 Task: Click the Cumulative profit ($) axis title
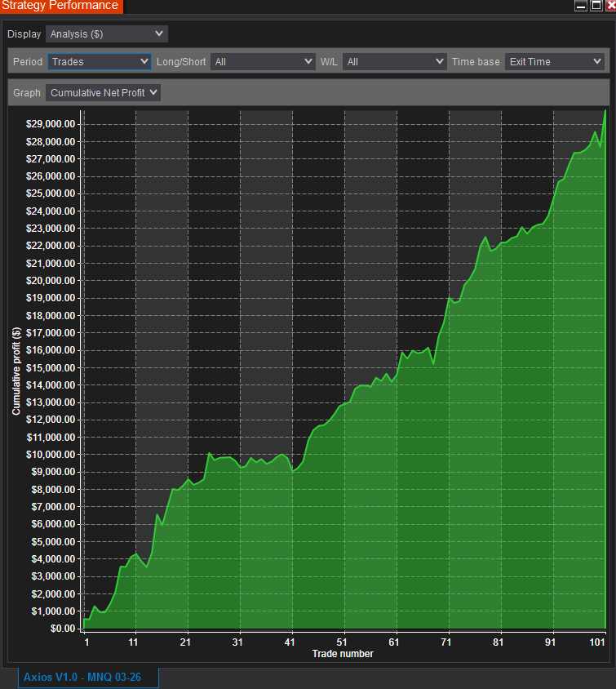click(16, 371)
